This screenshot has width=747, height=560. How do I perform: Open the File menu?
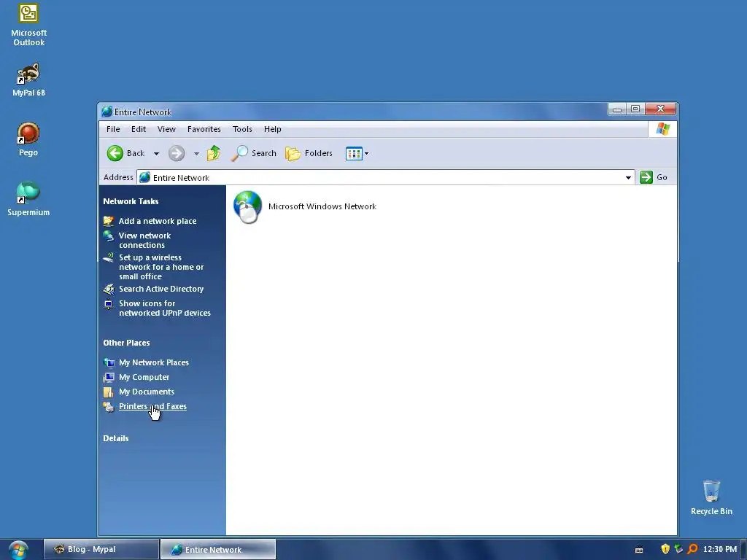click(x=113, y=129)
